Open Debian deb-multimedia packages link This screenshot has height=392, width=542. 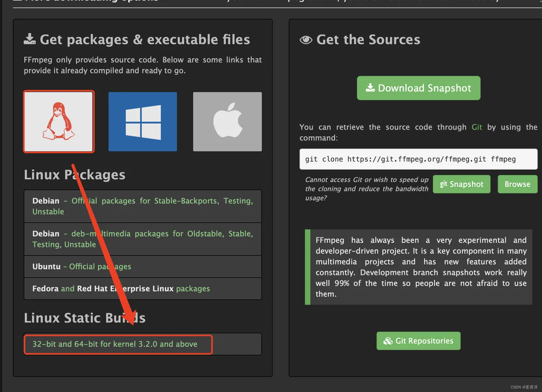tap(142, 239)
